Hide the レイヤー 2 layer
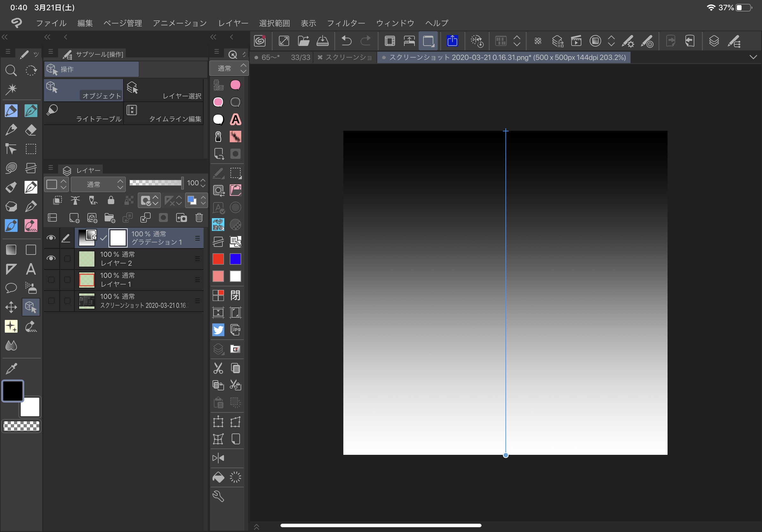 51,258
